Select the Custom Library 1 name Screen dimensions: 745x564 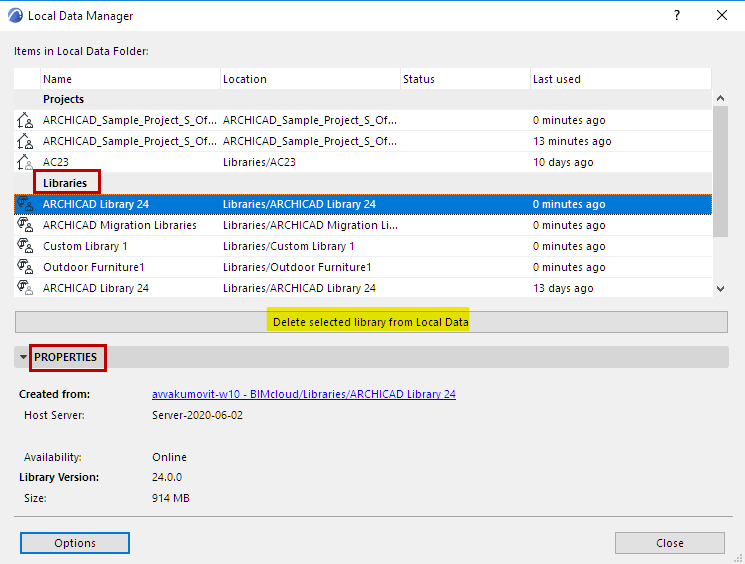[85, 246]
